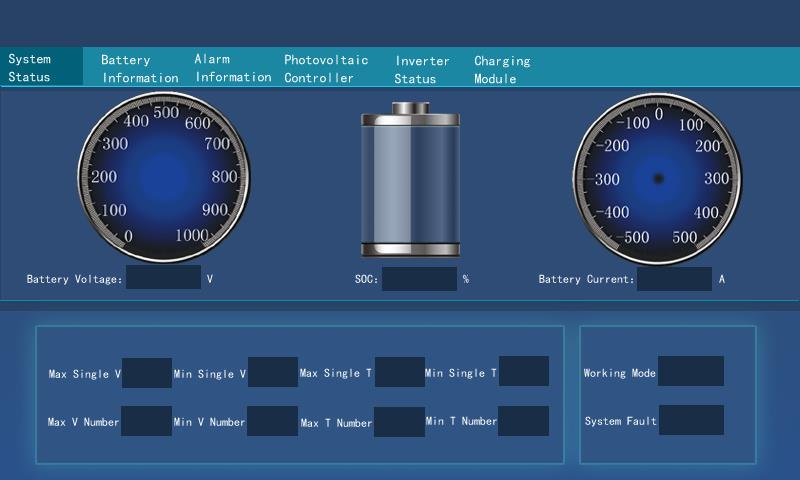This screenshot has width=800, height=480.
Task: Click the Battery Voltage value field
Action: (x=164, y=279)
